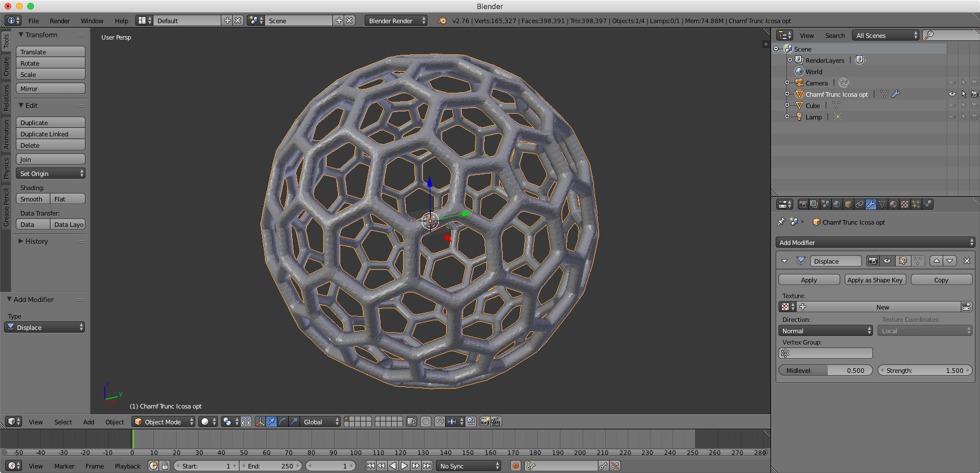Open the Object properties tab cube icon
This screenshot has height=473, width=980.
click(848, 204)
